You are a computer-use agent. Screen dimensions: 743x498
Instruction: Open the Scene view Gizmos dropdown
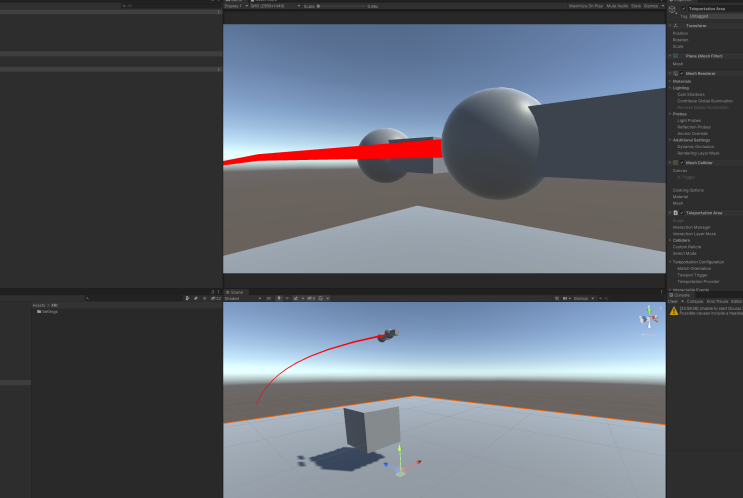click(x=584, y=299)
